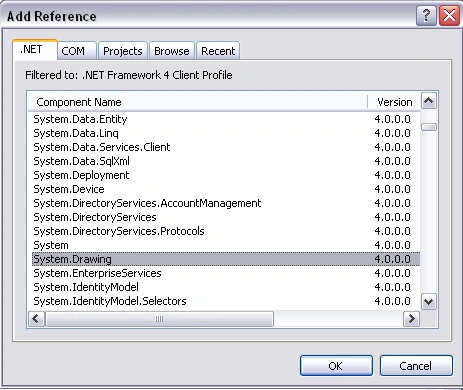Image resolution: width=463 pixels, height=390 pixels.
Task: Close the Add Reference dialog
Action: [449, 16]
